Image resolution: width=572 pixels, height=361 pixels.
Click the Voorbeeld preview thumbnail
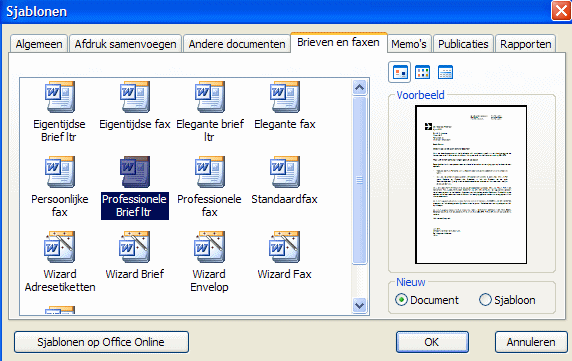(x=471, y=185)
